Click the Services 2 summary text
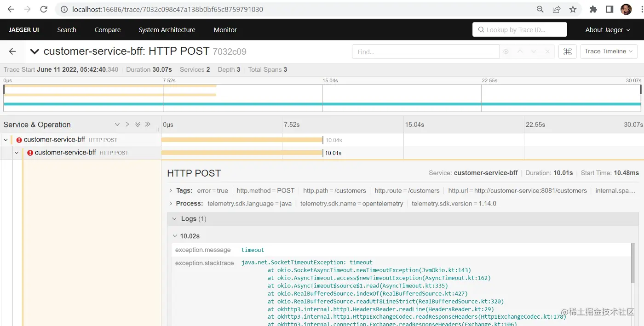The height and width of the screenshot is (326, 644). pyautogui.click(x=195, y=69)
